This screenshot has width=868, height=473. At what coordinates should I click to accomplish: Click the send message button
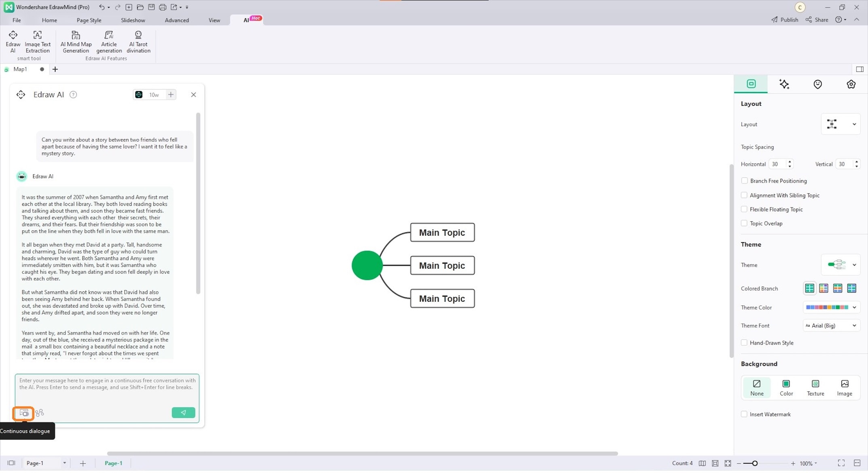coord(183,412)
